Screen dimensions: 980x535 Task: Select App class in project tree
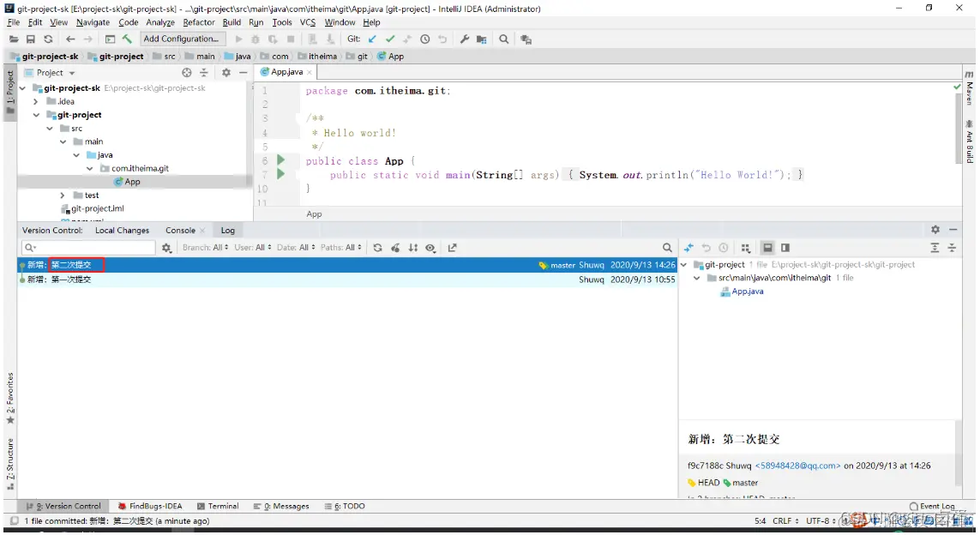pyautogui.click(x=127, y=182)
